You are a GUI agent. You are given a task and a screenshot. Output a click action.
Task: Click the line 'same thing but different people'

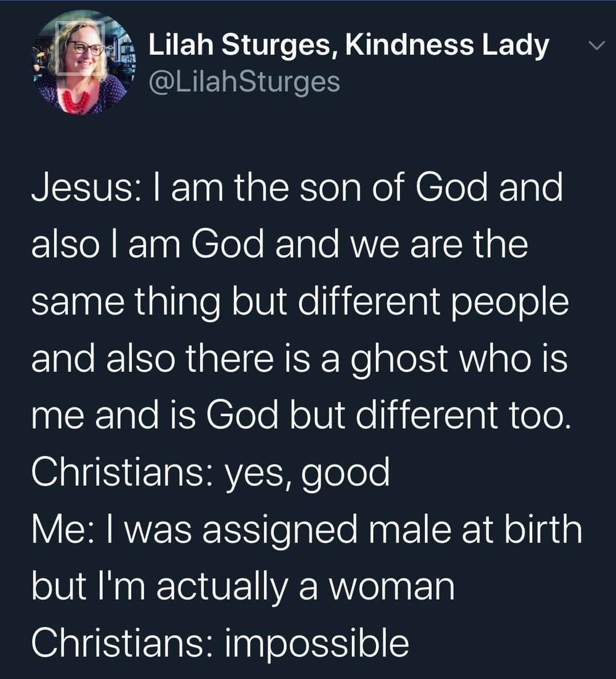[x=300, y=301]
